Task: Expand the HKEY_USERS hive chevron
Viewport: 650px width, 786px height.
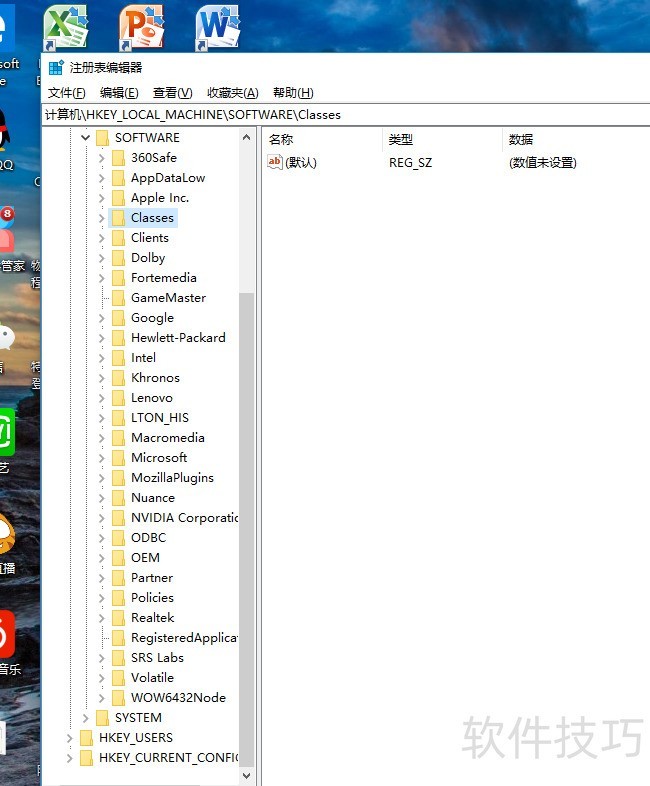Action: pyautogui.click(x=69, y=738)
